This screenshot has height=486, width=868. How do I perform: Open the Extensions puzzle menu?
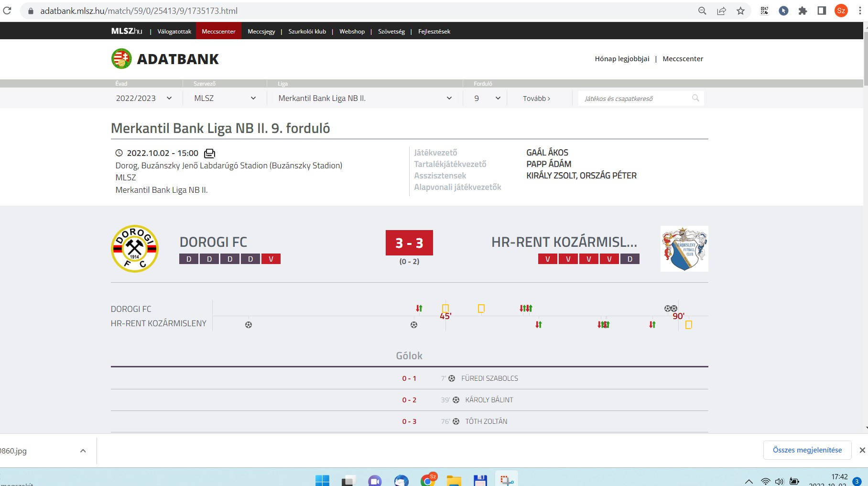click(x=803, y=11)
